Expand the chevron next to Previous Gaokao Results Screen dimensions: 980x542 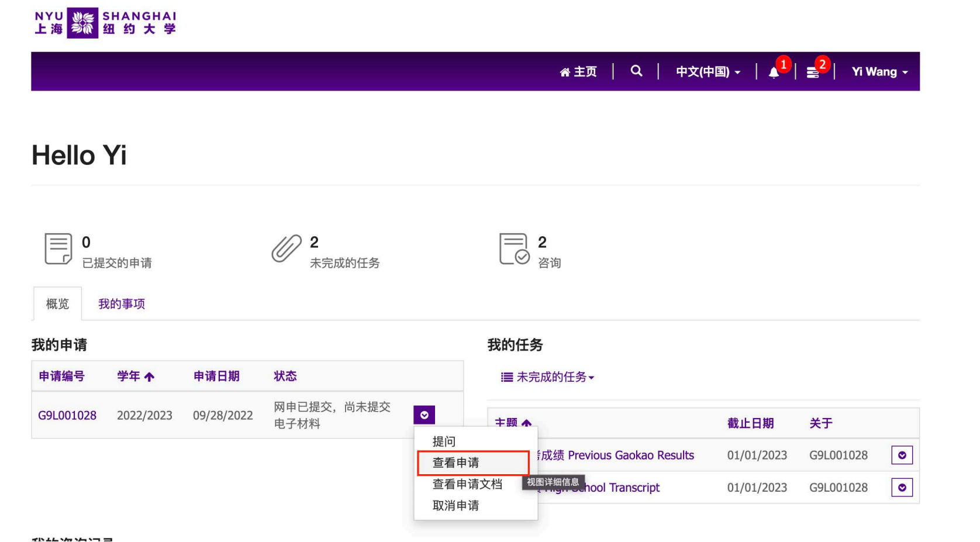[902, 455]
